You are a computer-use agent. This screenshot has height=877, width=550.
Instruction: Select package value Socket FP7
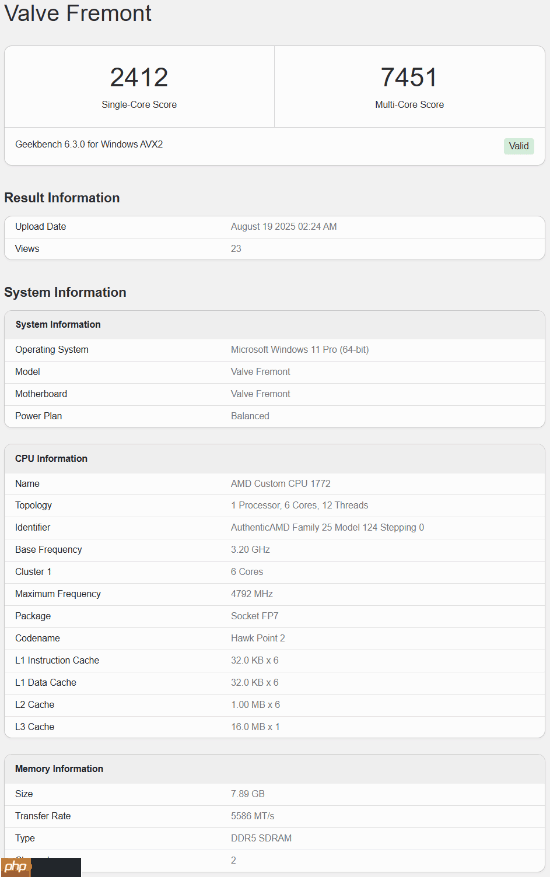(x=255, y=616)
